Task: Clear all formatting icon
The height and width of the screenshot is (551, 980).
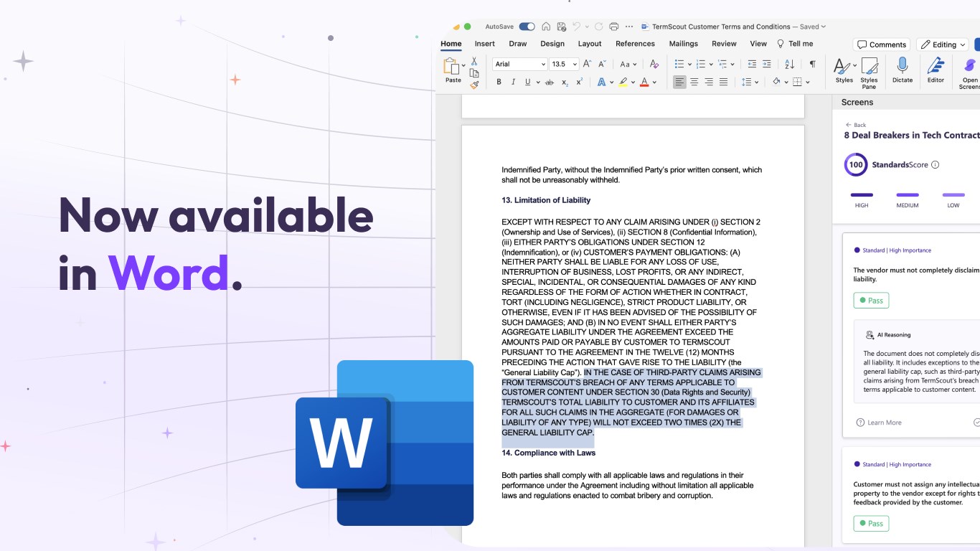Action: pos(654,64)
